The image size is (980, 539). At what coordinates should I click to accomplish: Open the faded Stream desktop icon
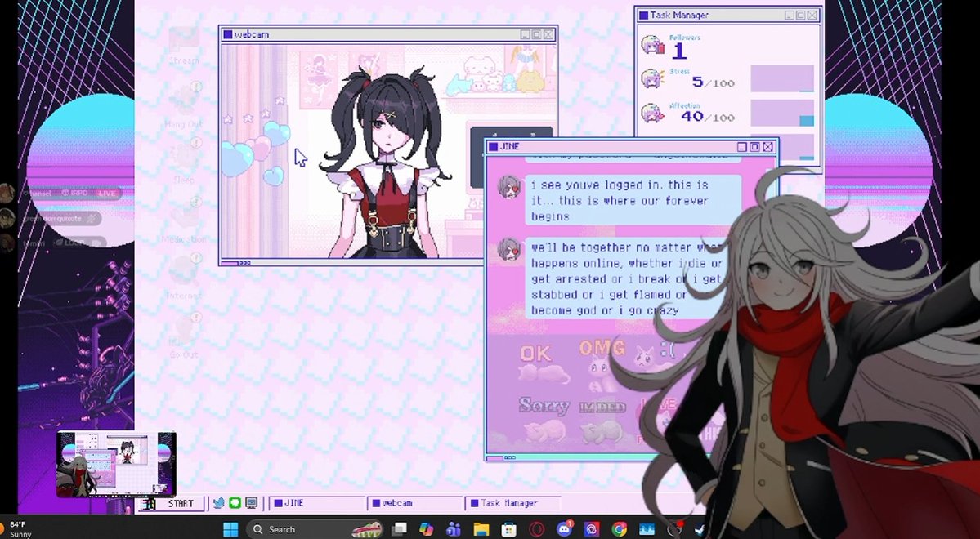coord(184,46)
